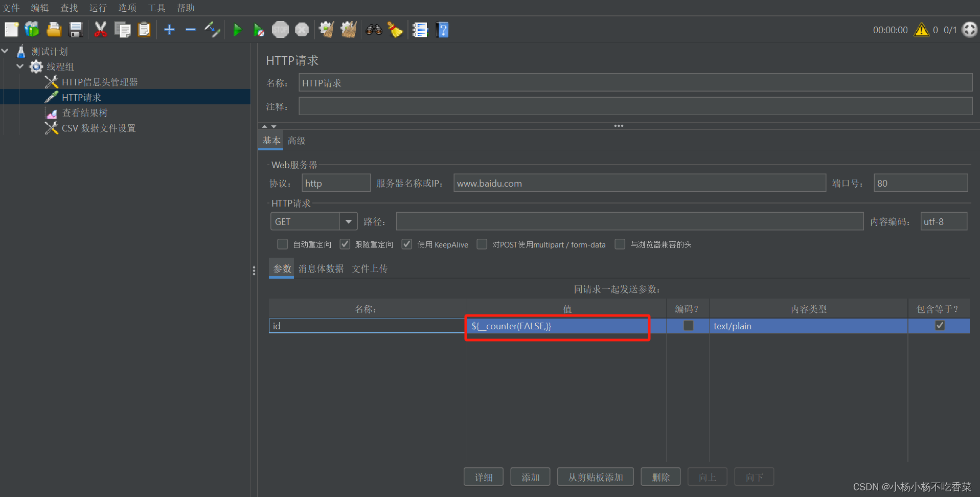The image size is (980, 497).
Task: Click 从剪贴板添加 button
Action: (x=596, y=477)
